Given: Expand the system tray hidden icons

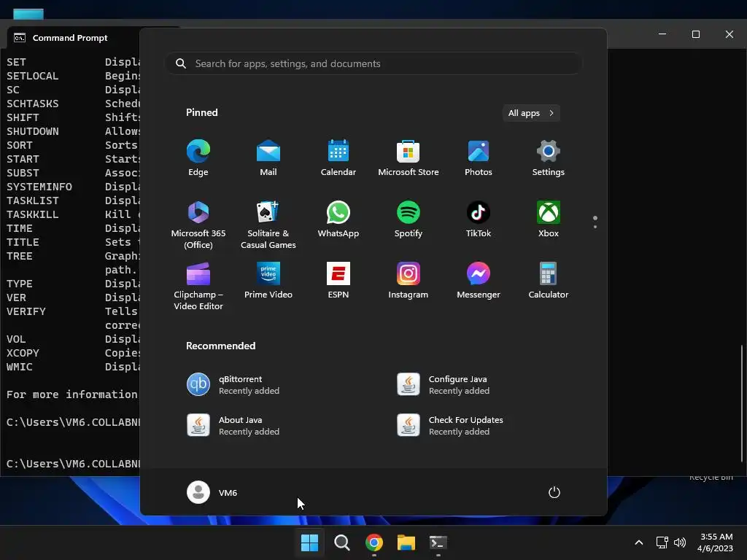Looking at the screenshot, I should 639,542.
